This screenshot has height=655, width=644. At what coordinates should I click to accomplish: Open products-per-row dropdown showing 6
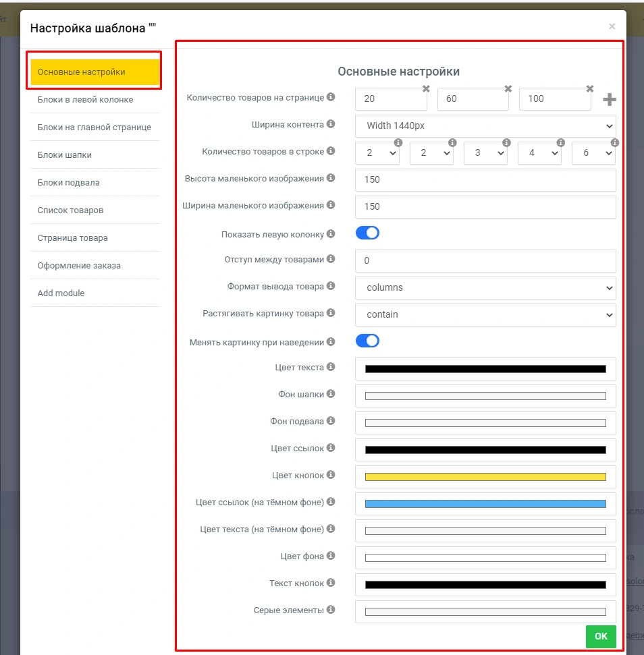coord(593,153)
